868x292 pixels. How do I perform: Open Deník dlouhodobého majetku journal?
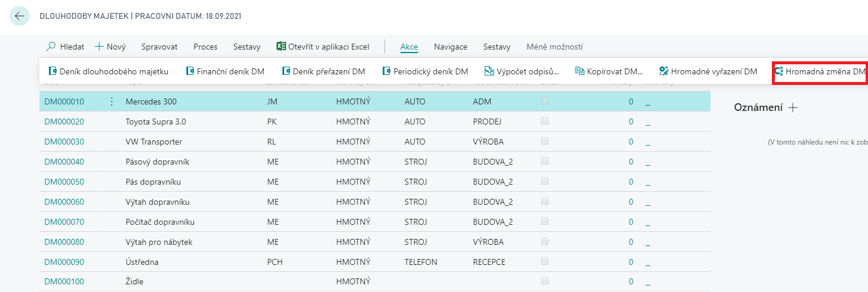coord(108,71)
